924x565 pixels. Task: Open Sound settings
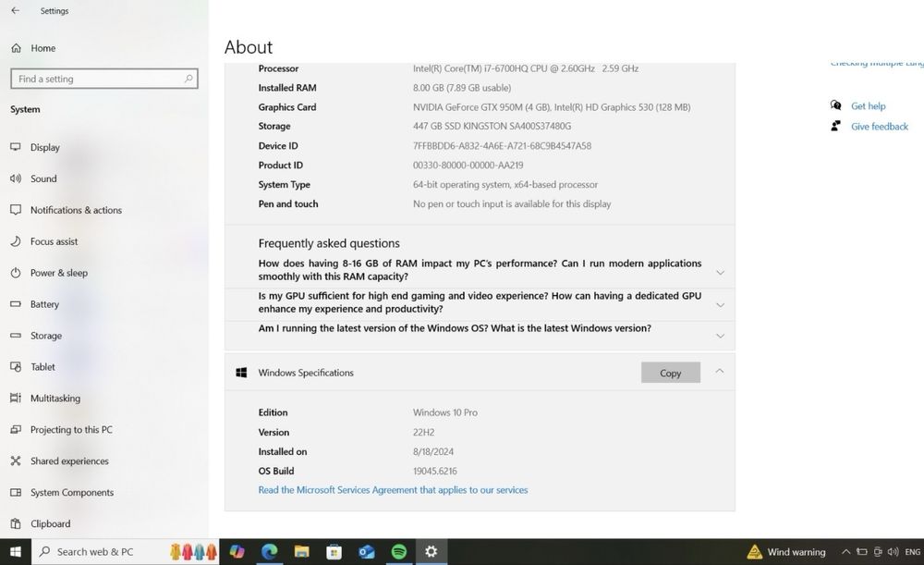pos(43,178)
